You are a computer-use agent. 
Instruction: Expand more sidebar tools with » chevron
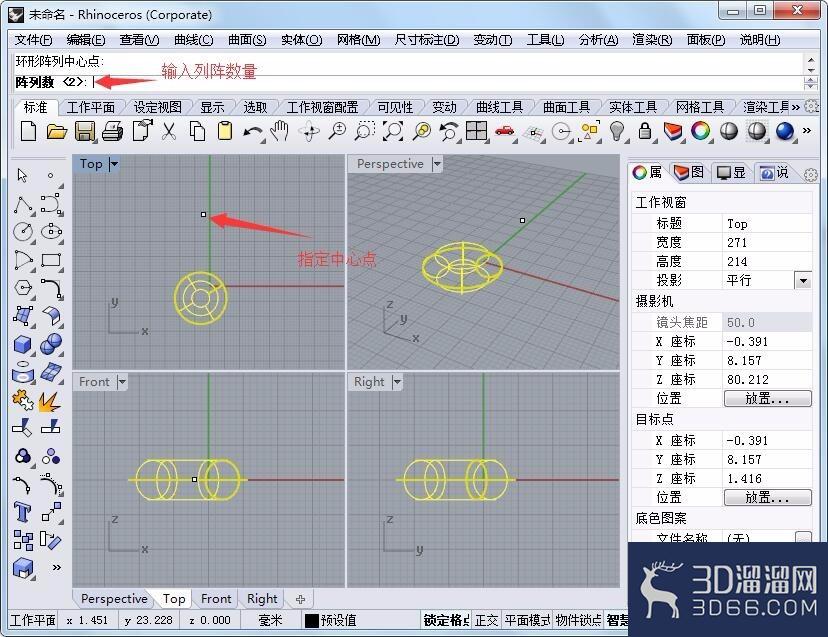[57, 567]
